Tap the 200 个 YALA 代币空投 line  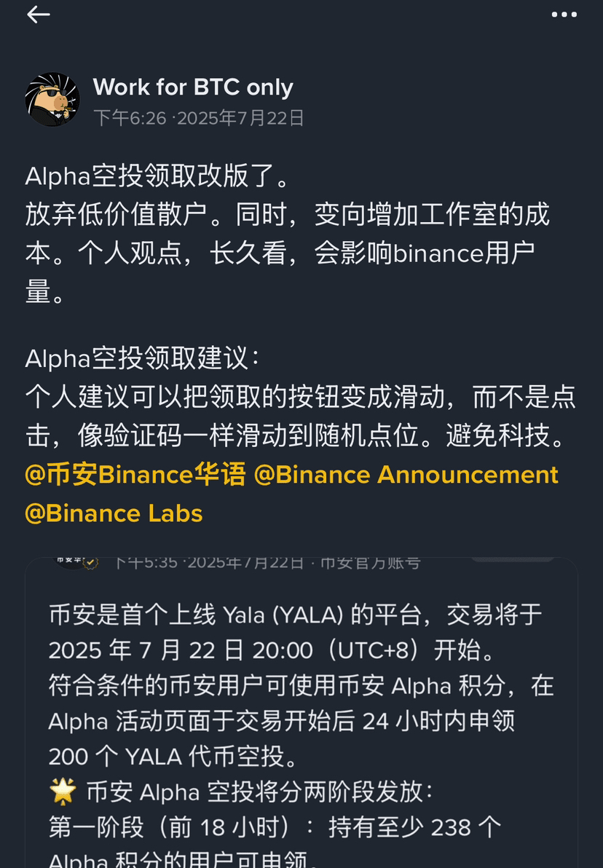point(173,756)
